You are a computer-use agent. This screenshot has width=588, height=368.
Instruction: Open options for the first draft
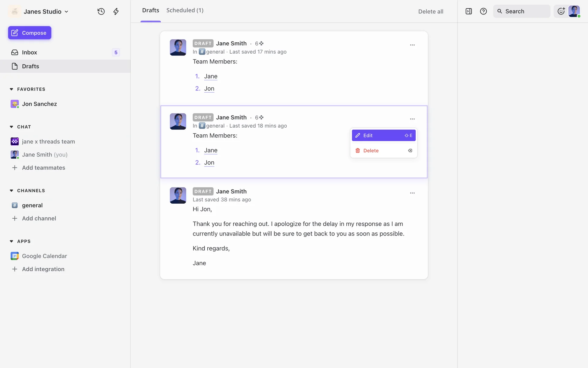tap(412, 45)
